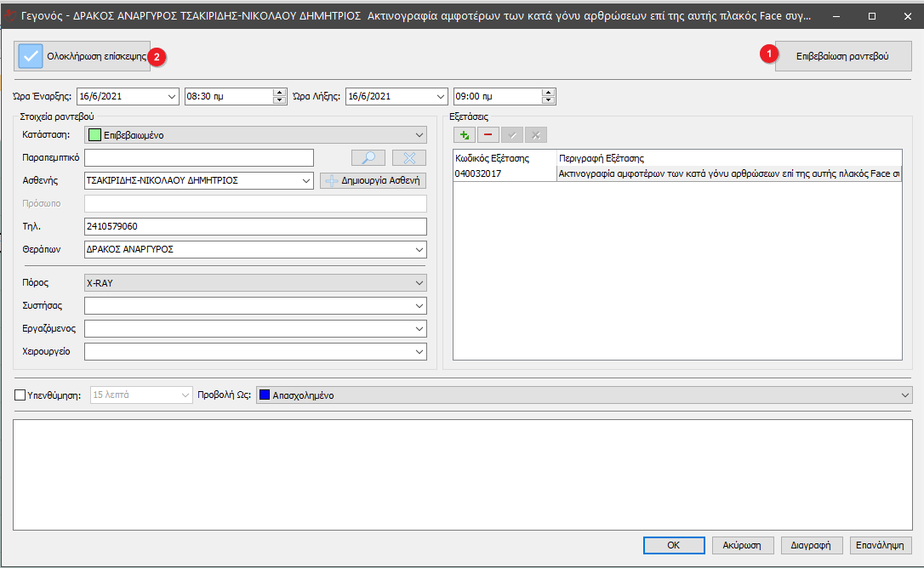Open the Ώρα Έναρξης date picker dropdown
Image resolution: width=924 pixels, height=568 pixels.
click(173, 96)
